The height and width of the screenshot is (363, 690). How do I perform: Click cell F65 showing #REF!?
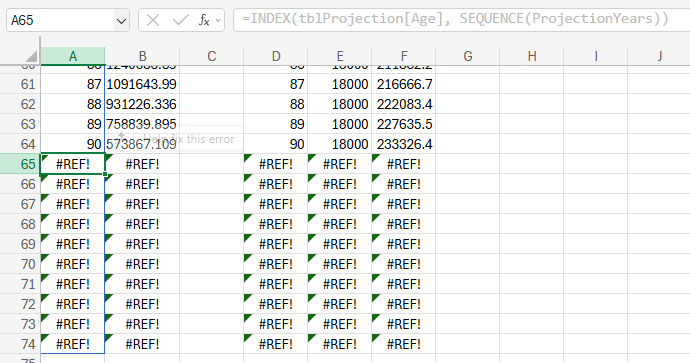point(404,164)
